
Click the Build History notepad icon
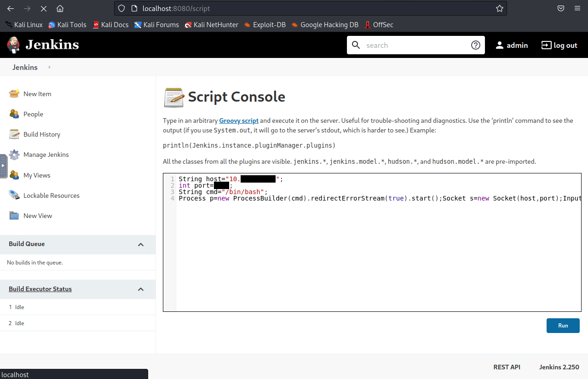coord(14,134)
